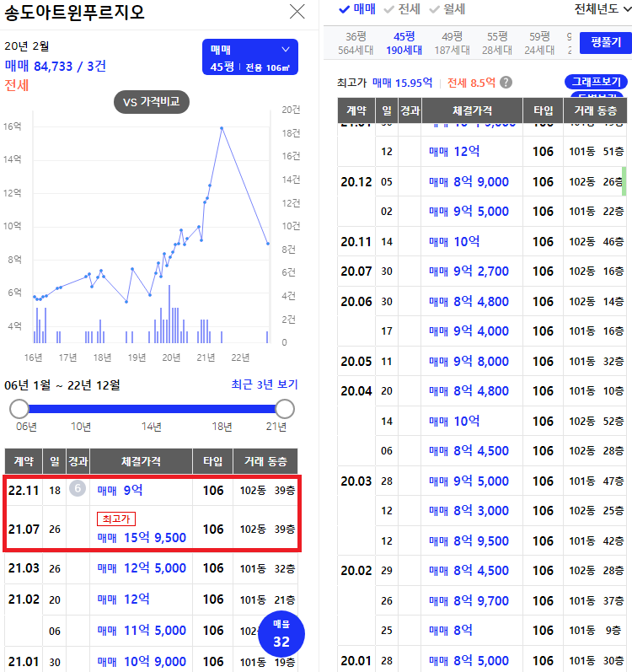This screenshot has width=632, height=672.
Task: Click the 그래프보기 button
Action: point(596,82)
